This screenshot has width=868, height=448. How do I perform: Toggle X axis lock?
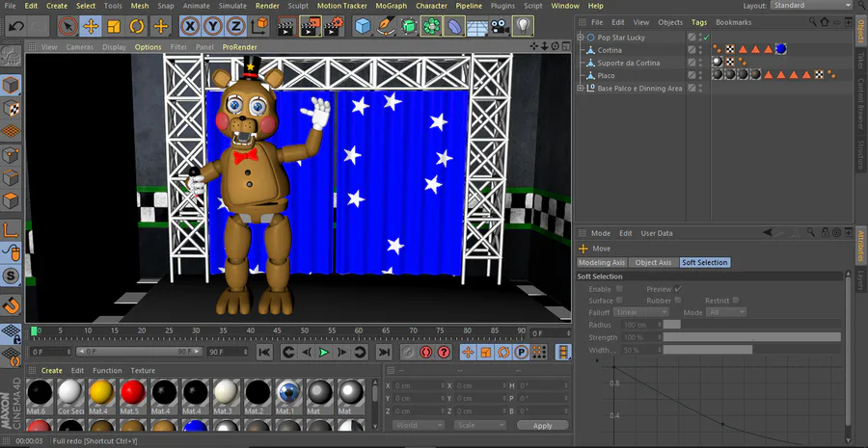click(190, 26)
